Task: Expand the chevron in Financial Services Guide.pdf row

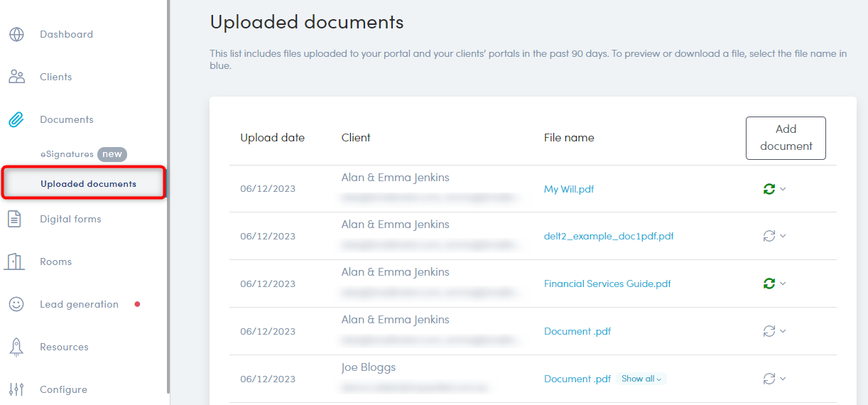Action: point(783,283)
